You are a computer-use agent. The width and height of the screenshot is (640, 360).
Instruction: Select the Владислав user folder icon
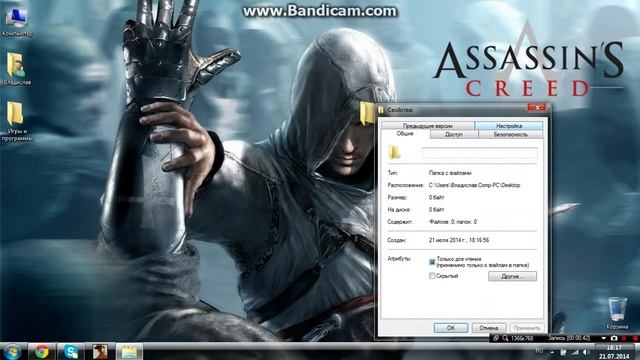point(16,69)
